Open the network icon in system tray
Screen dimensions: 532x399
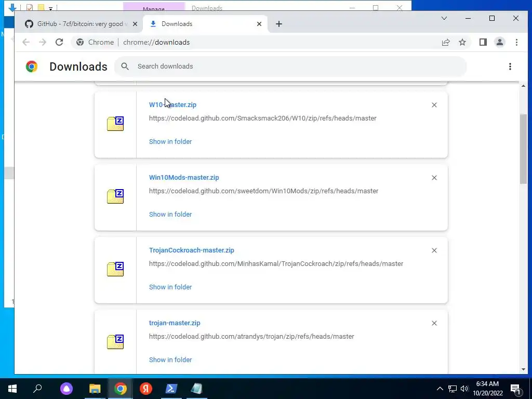click(453, 389)
